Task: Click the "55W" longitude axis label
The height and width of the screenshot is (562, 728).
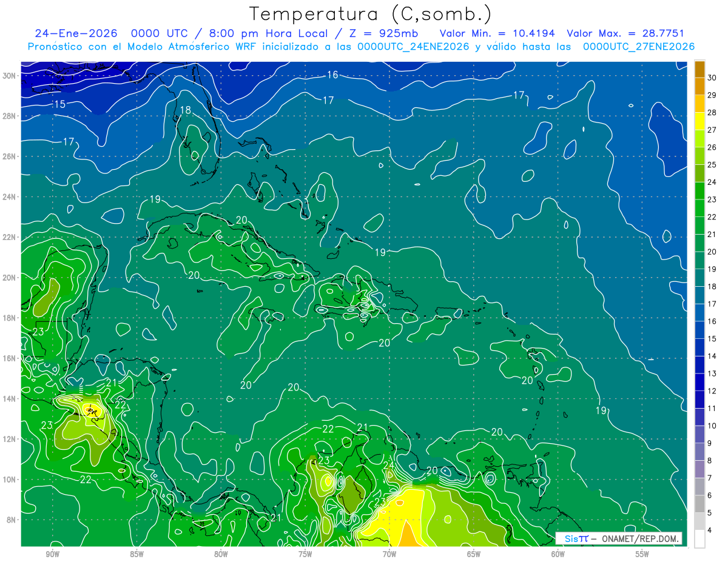Action: 642,554
